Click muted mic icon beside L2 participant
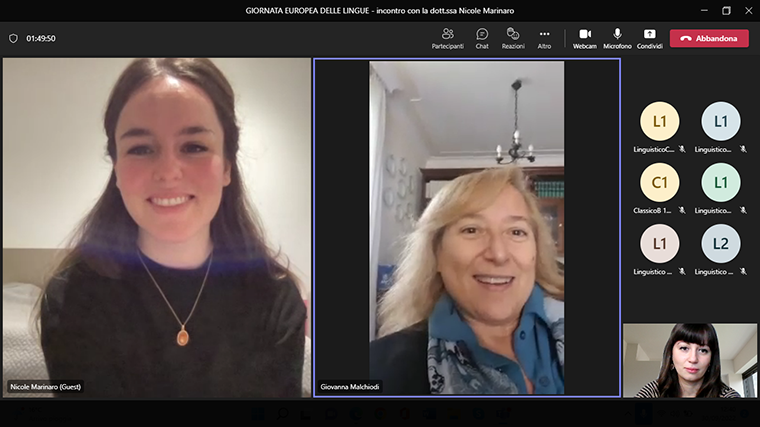760x427 pixels. point(743,271)
